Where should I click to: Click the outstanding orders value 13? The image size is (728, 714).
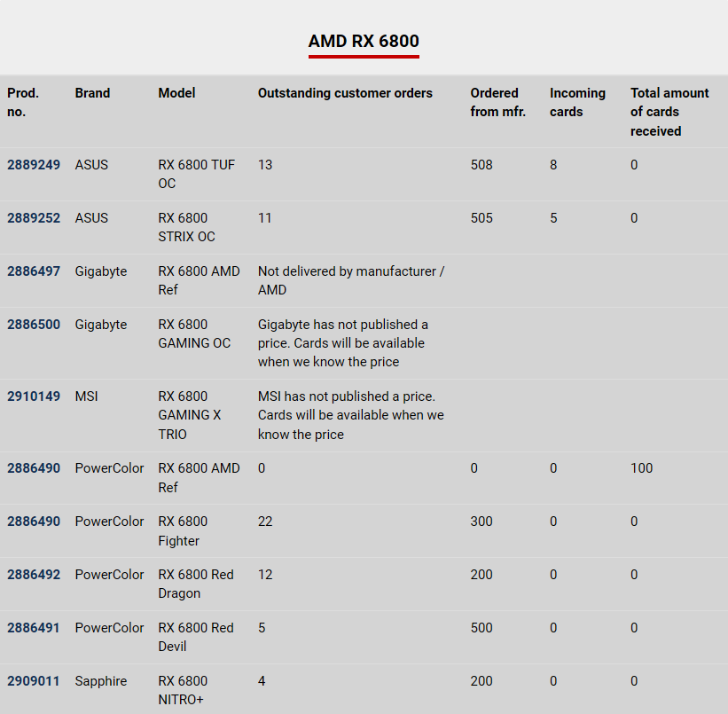point(264,165)
